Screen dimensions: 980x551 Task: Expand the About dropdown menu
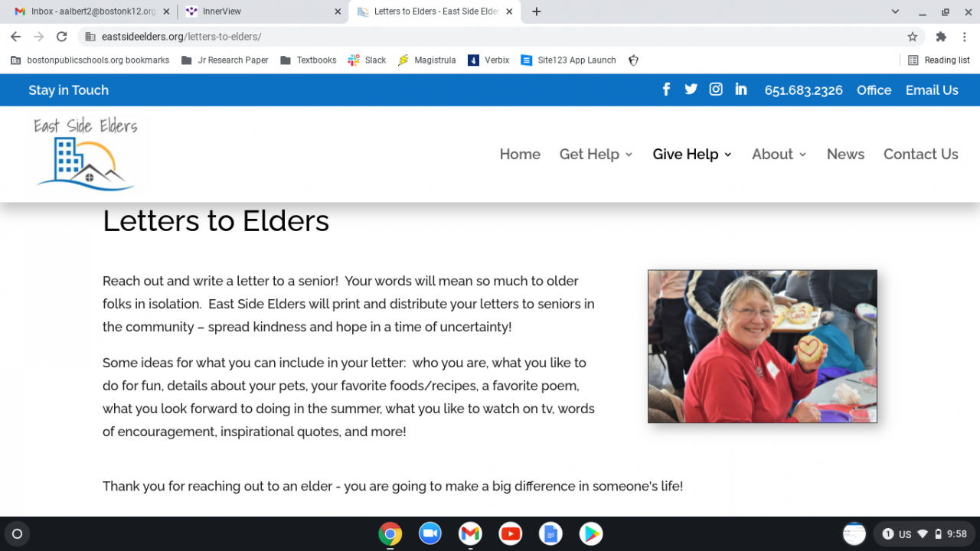(x=779, y=154)
